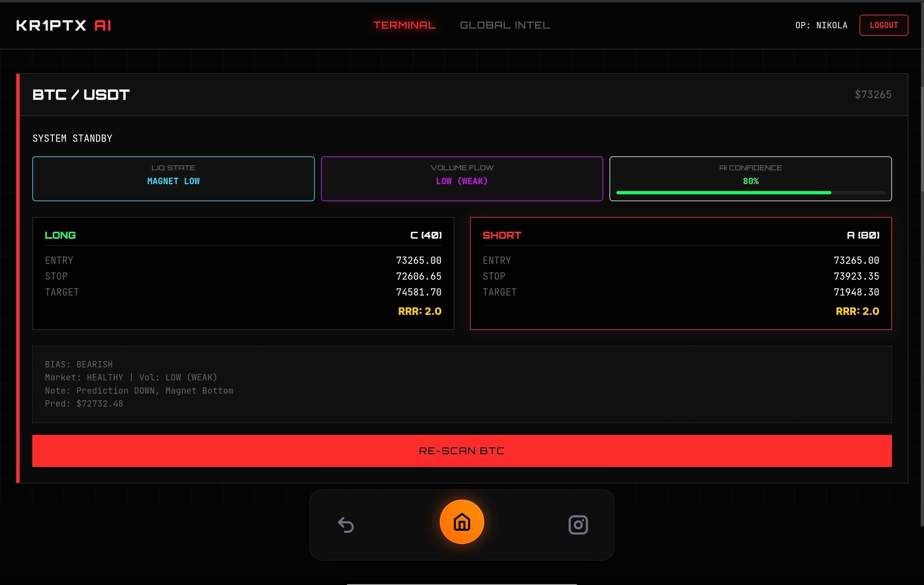Click the OP: NIKOLA operator label

[x=821, y=25]
